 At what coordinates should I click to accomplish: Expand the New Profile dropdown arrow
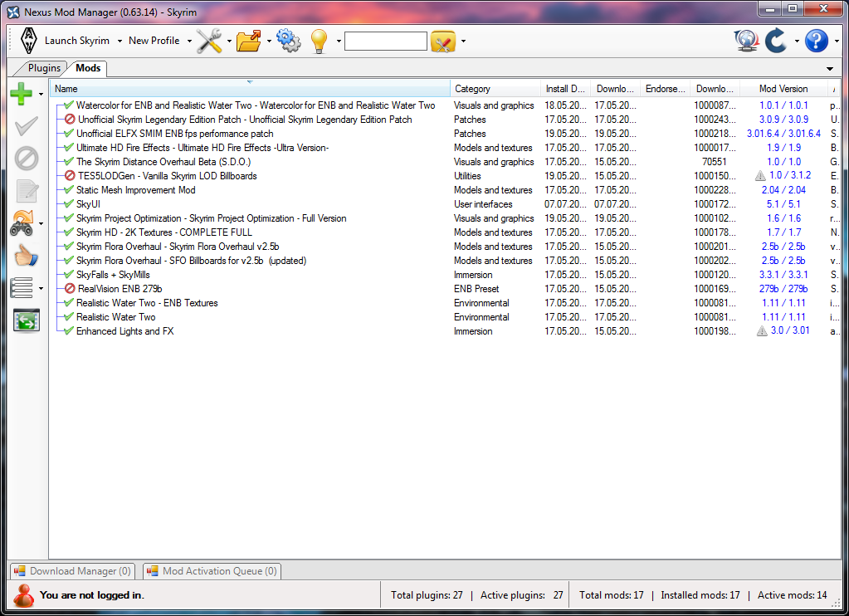tap(189, 42)
